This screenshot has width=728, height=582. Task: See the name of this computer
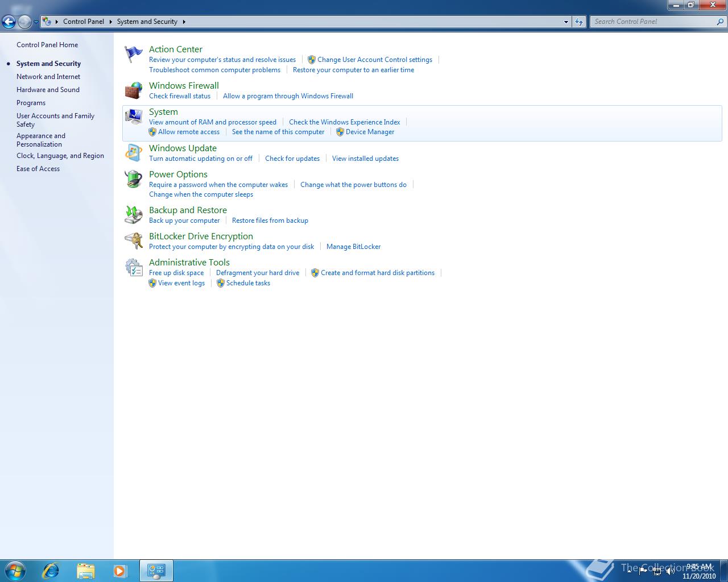pos(278,132)
